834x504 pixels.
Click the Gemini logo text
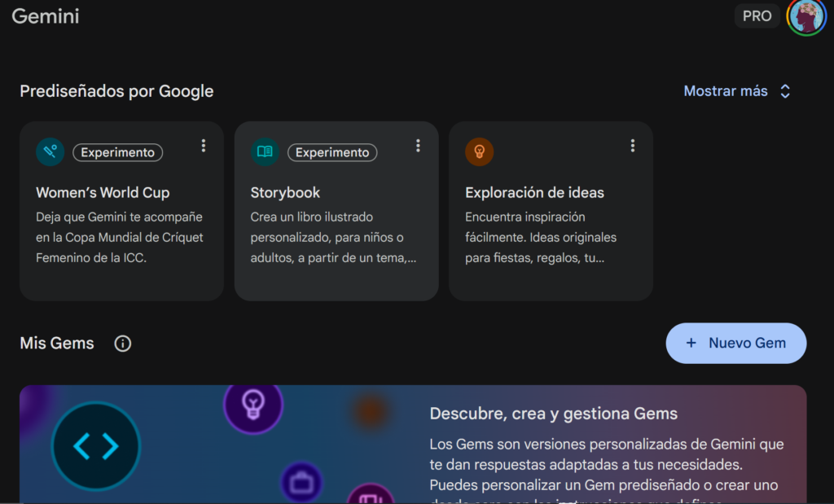pyautogui.click(x=46, y=16)
